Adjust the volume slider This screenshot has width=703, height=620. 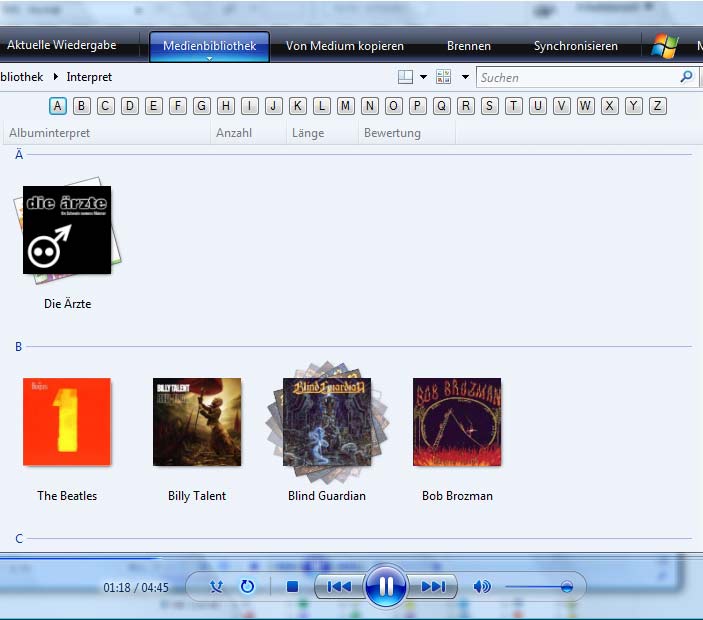538,587
